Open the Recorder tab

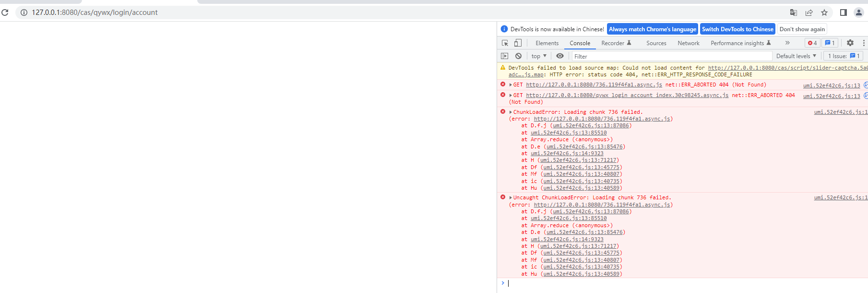(617, 43)
